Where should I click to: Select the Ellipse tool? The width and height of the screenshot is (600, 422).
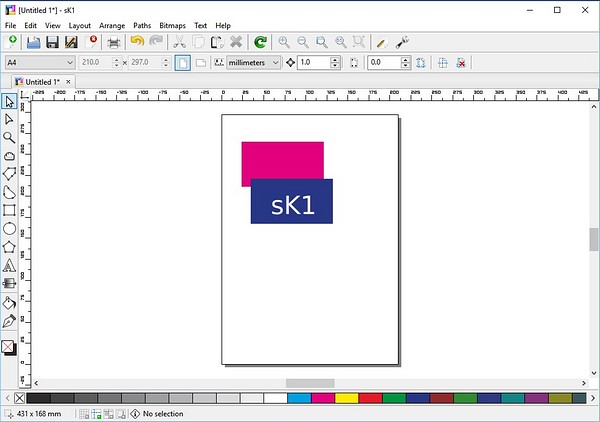[x=9, y=229]
